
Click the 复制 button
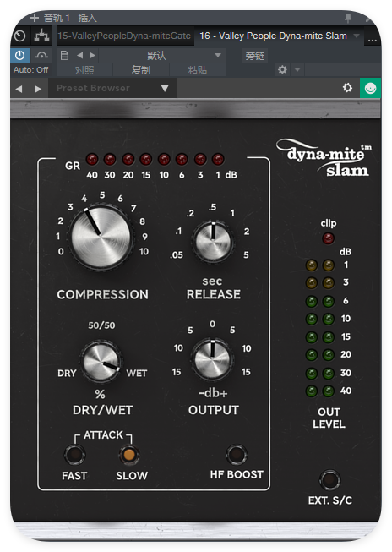coord(141,69)
